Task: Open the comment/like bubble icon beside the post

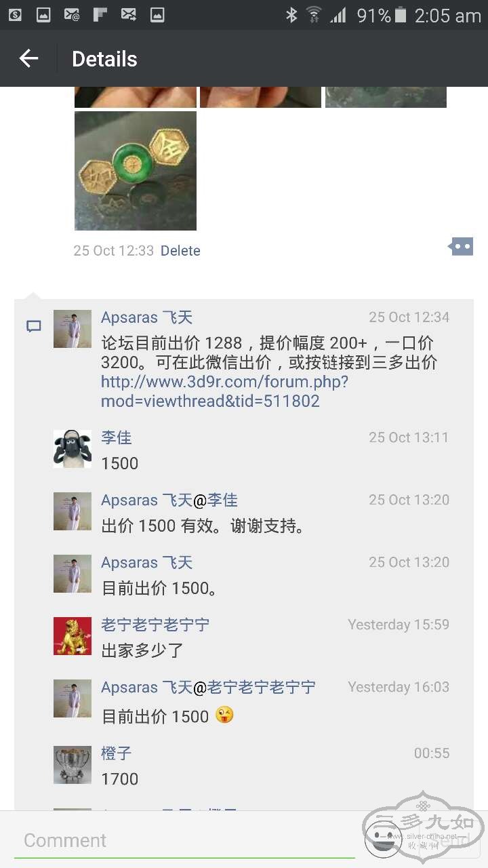Action: pyautogui.click(x=461, y=247)
